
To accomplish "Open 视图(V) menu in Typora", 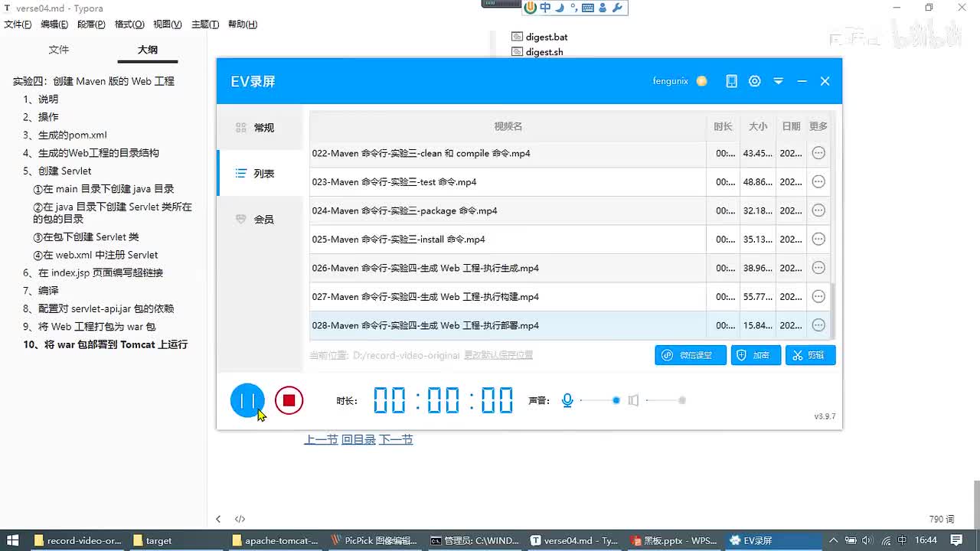I will point(168,24).
